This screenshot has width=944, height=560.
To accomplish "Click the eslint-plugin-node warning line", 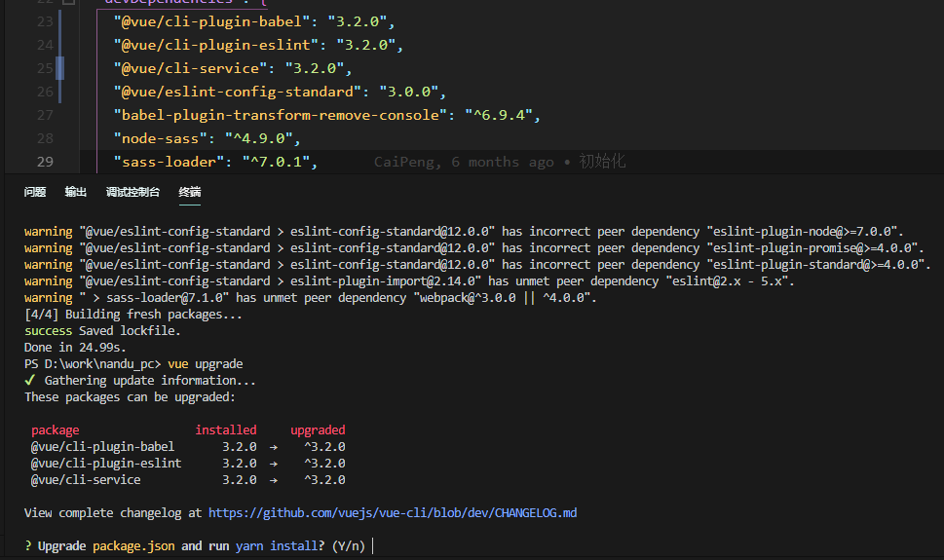I will (464, 232).
